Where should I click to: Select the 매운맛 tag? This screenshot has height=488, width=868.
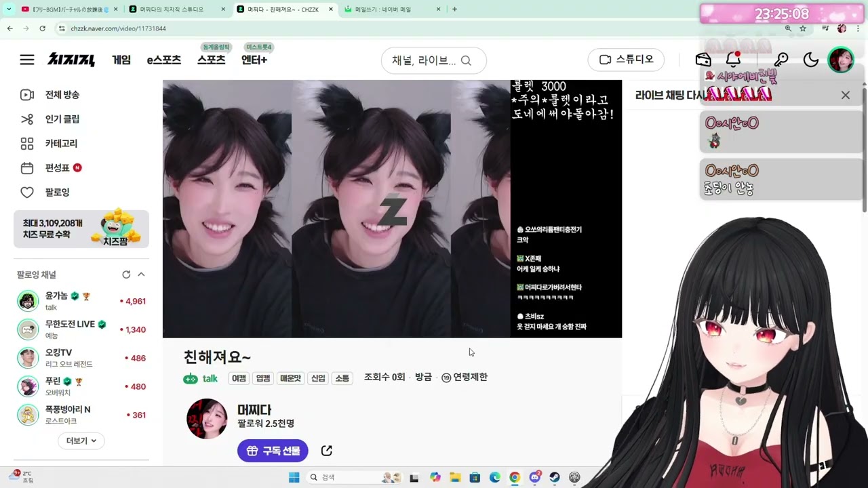pos(290,378)
